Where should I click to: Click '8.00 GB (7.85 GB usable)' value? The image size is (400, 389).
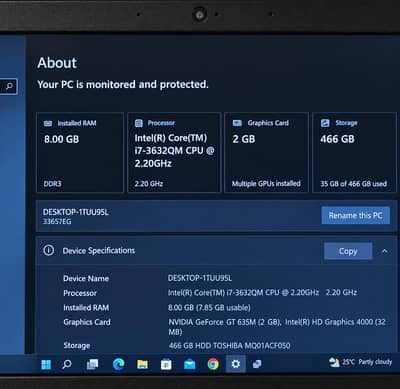click(x=209, y=307)
